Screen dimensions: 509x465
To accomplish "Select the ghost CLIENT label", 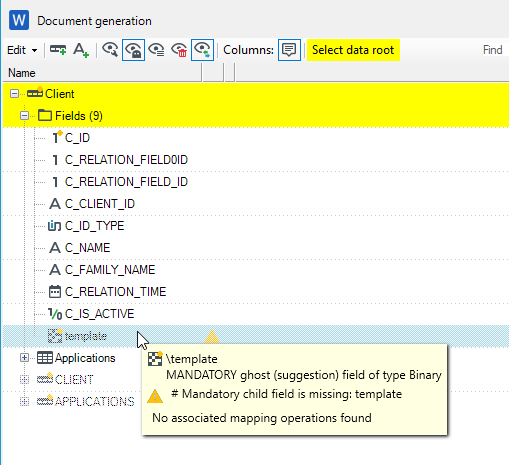I will [x=74, y=380].
